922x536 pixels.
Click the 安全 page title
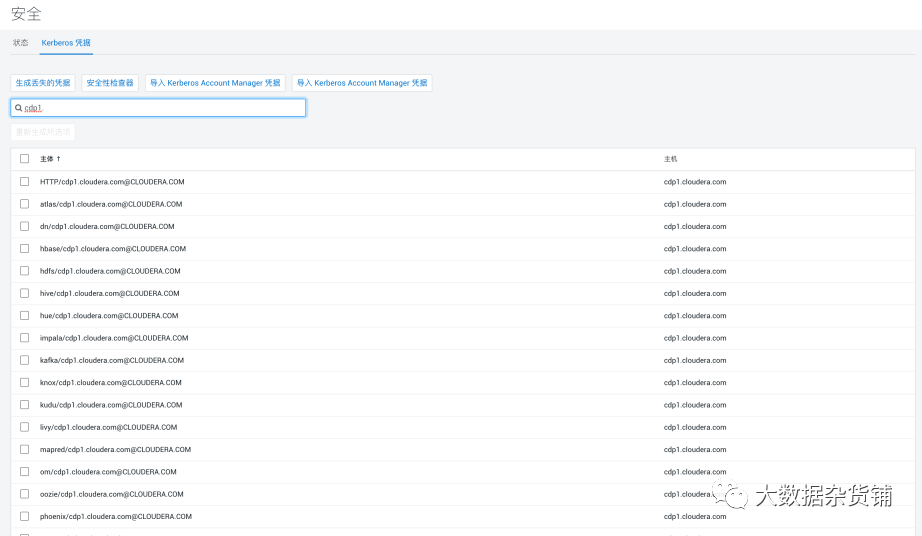(26, 14)
